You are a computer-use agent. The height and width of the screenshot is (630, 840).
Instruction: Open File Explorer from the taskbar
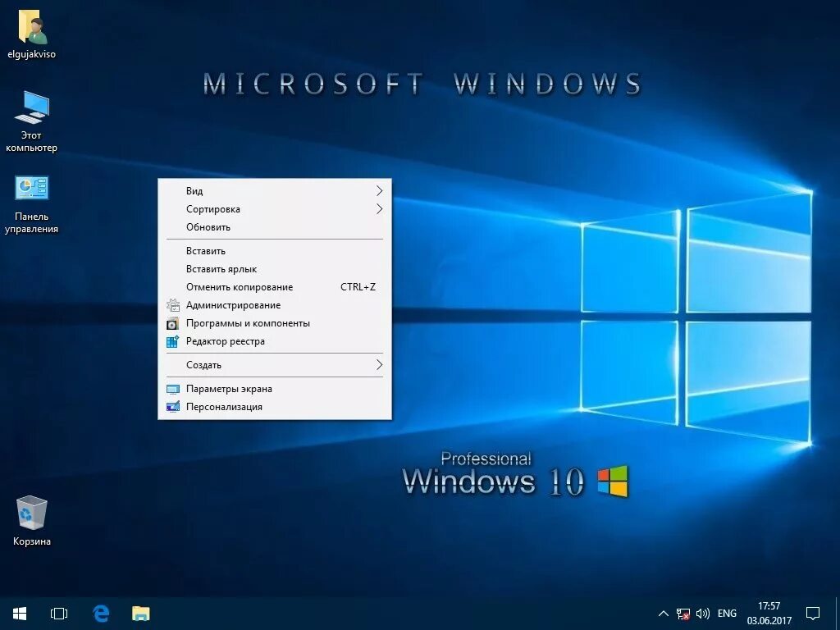coord(140,613)
